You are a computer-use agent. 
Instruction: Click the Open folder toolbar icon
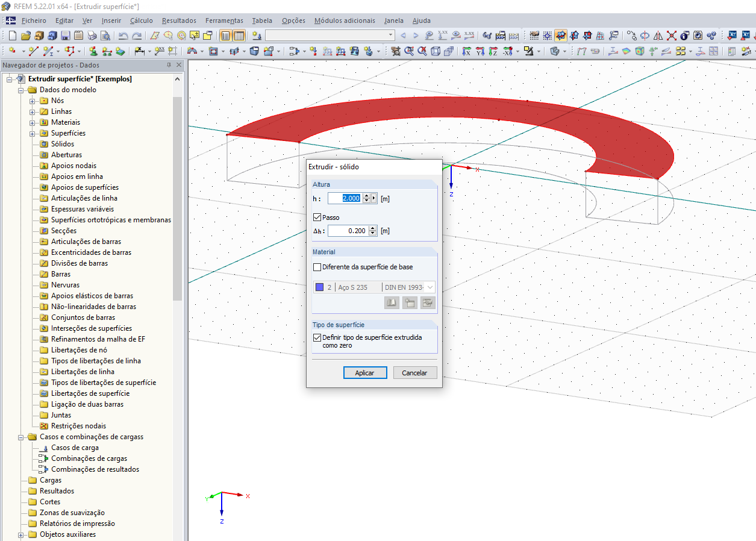pos(26,36)
